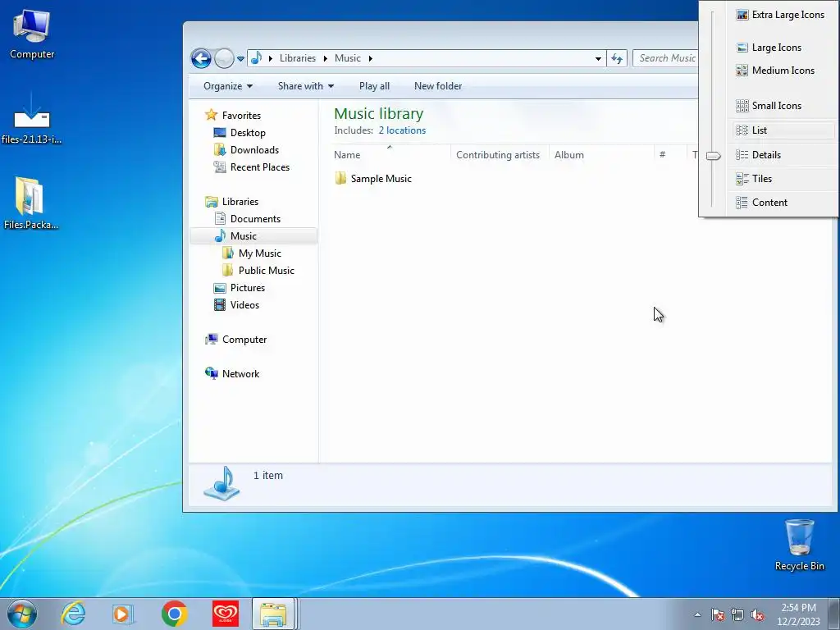This screenshot has height=630, width=840.
Task: Choose Tiles view option
Action: click(x=782, y=179)
